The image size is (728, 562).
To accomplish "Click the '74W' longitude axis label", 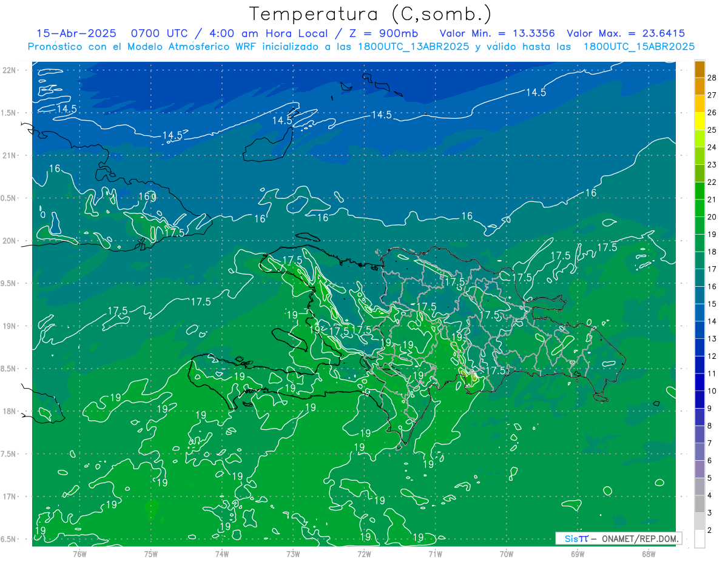I will pos(222,554).
